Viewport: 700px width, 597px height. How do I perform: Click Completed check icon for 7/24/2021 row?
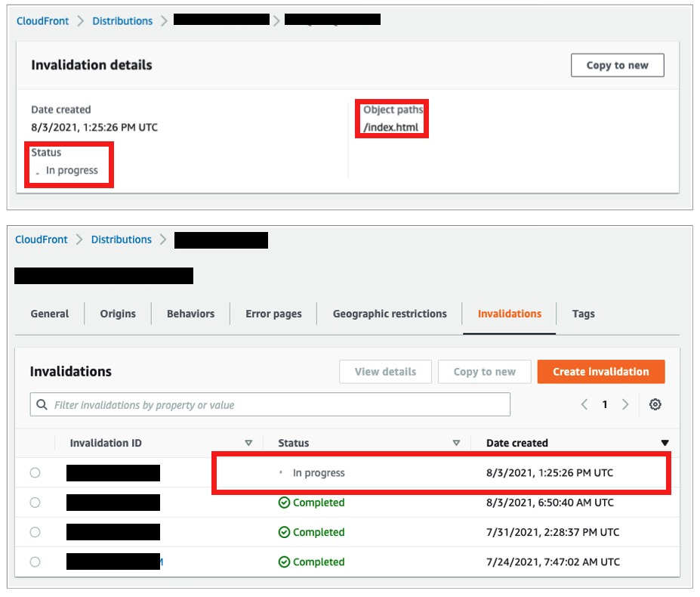tap(284, 561)
